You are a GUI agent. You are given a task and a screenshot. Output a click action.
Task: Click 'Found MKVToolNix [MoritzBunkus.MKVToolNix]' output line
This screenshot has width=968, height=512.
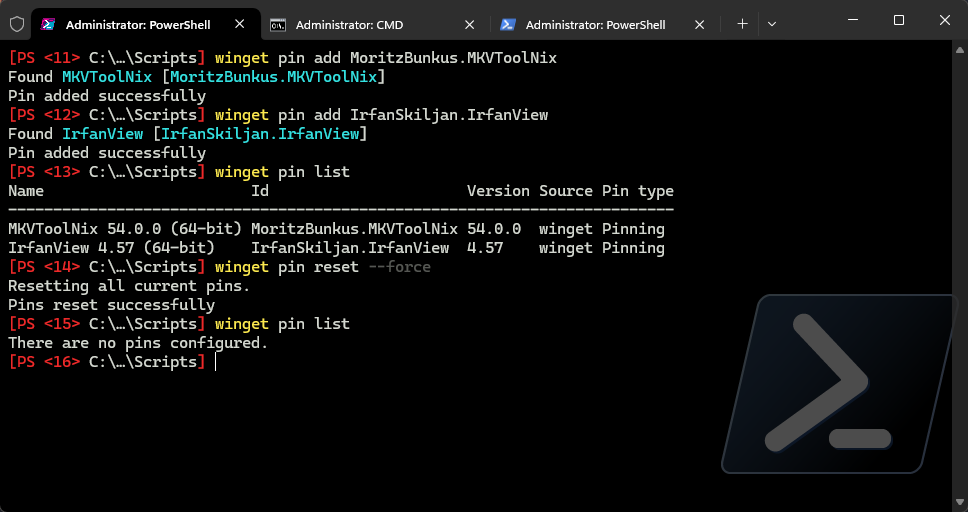click(196, 77)
